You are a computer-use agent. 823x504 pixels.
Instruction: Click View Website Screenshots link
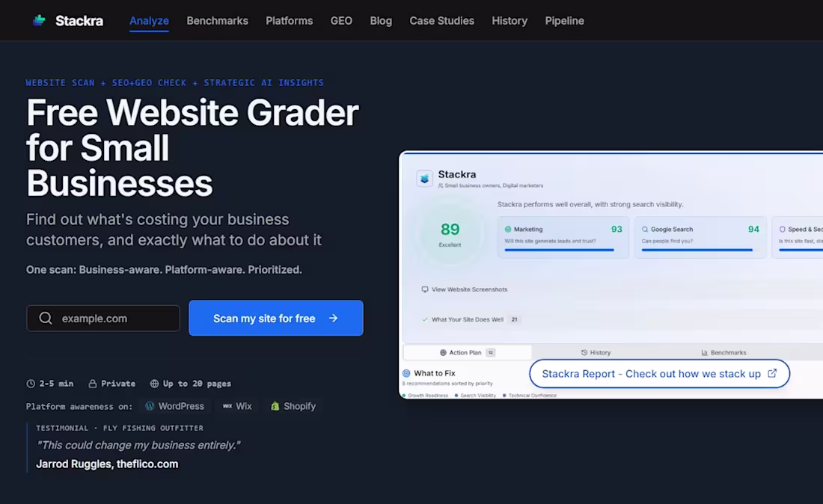click(x=469, y=289)
